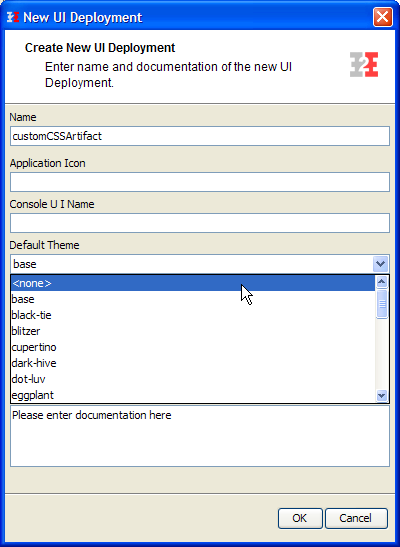Image resolution: width=400 pixels, height=547 pixels.
Task: Collapse the Default Theme dropdown arrow
Action: [x=380, y=264]
